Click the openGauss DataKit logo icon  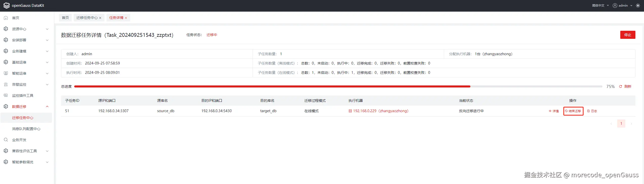click(7, 6)
